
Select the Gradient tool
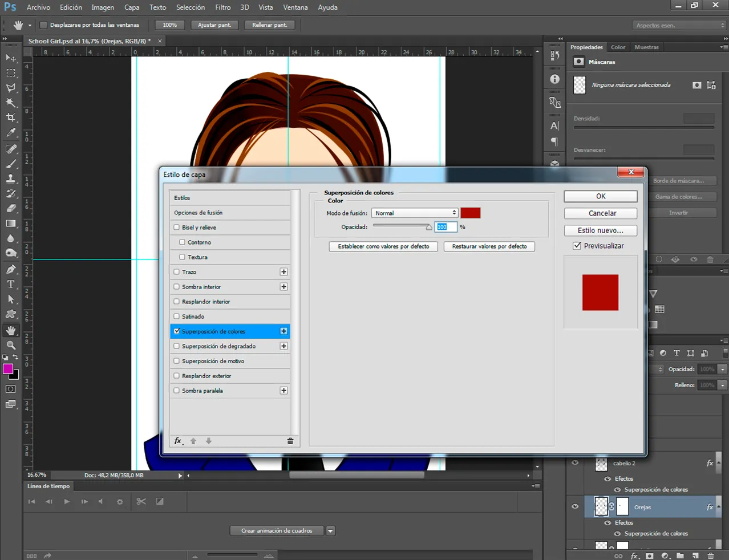click(x=11, y=223)
